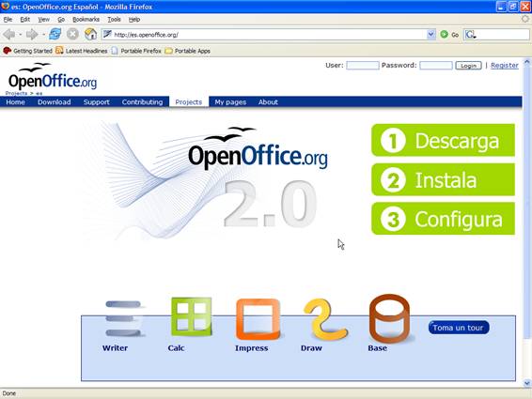
Task: Open the Portable Firefox bookmark
Action: coord(136,51)
